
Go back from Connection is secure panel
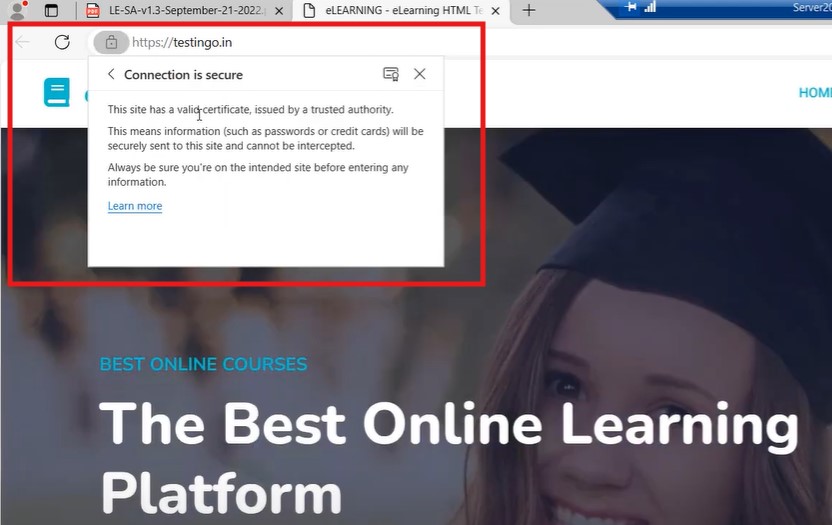pyautogui.click(x=111, y=74)
